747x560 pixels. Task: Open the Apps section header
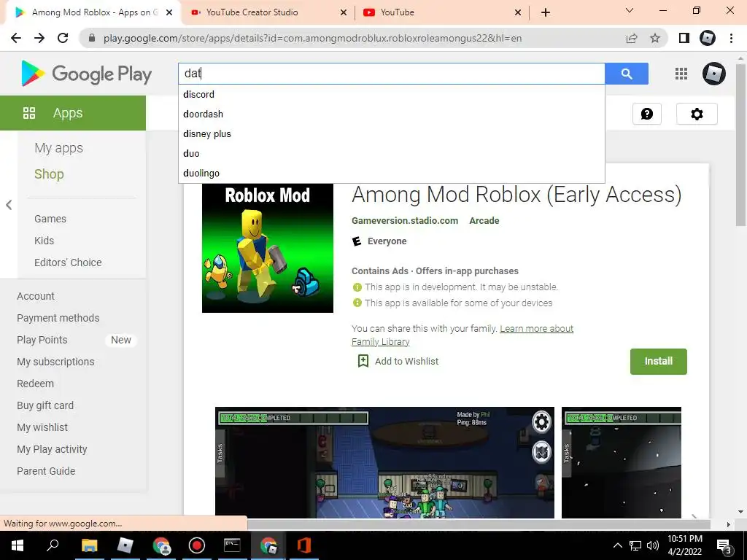pos(73,113)
